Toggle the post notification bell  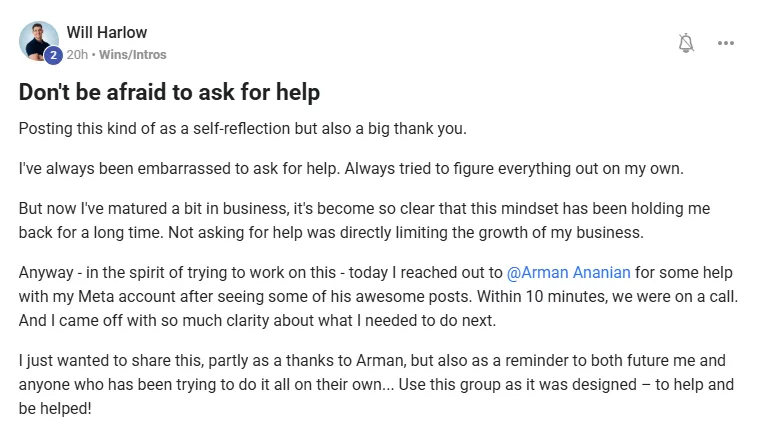[686, 43]
